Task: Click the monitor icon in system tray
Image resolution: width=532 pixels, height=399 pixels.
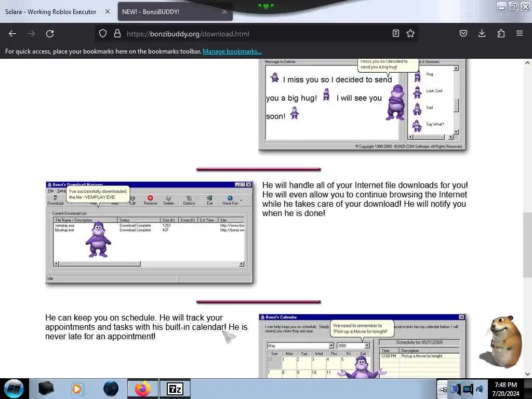Action: coord(468,389)
